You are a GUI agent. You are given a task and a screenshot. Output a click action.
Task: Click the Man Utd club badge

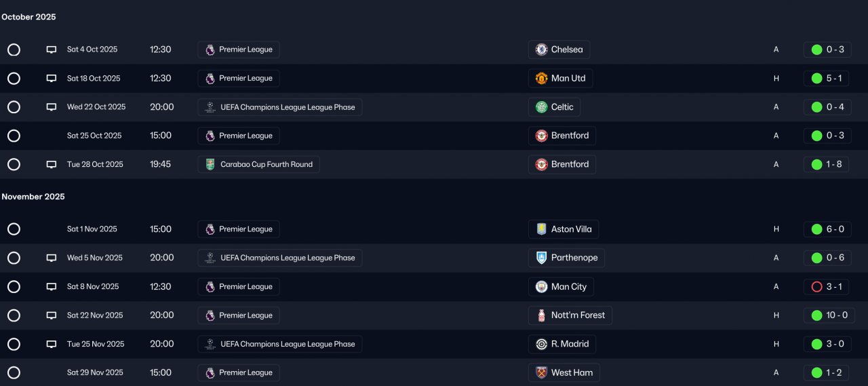pos(541,78)
